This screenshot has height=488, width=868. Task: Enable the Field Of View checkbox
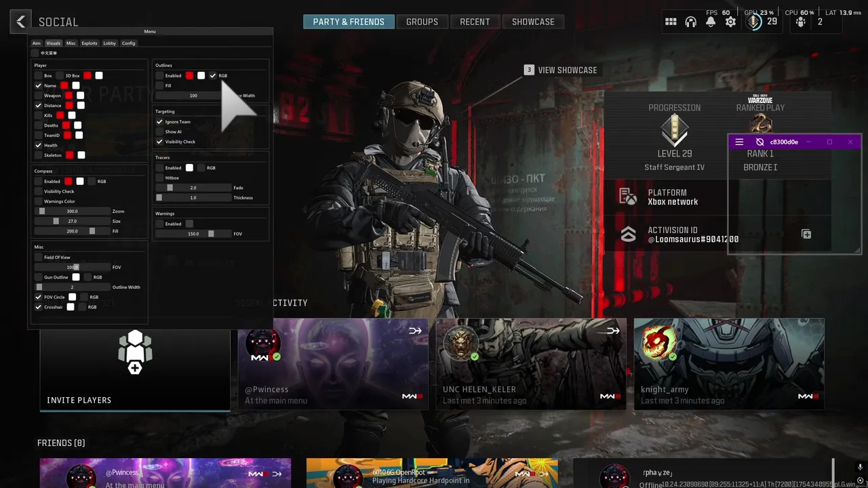click(39, 257)
